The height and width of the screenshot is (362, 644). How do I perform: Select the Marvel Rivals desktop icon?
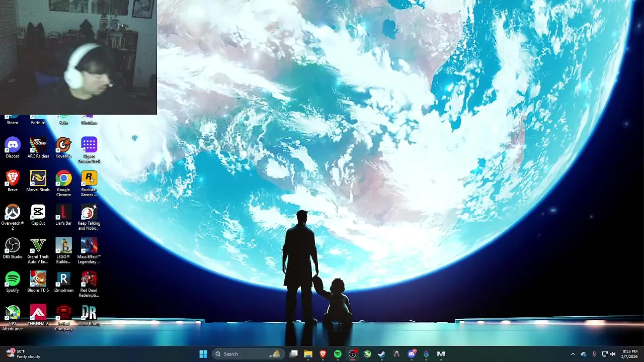[x=38, y=181]
